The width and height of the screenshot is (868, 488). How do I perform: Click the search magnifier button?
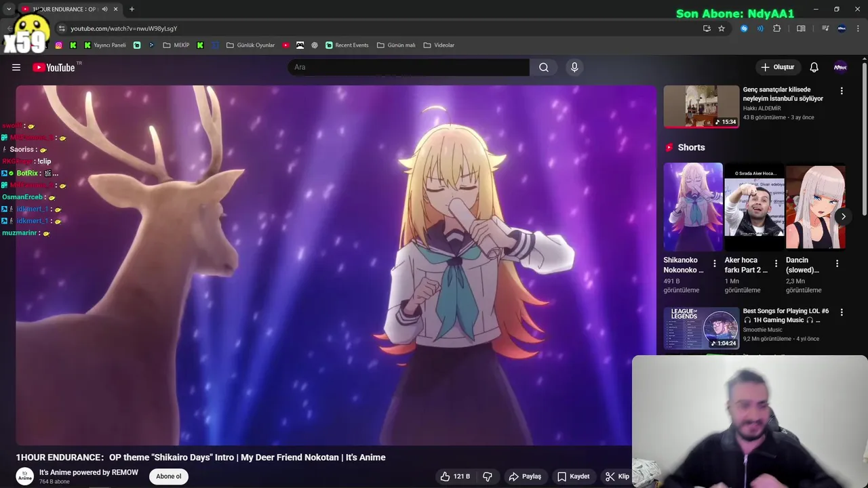tap(544, 67)
